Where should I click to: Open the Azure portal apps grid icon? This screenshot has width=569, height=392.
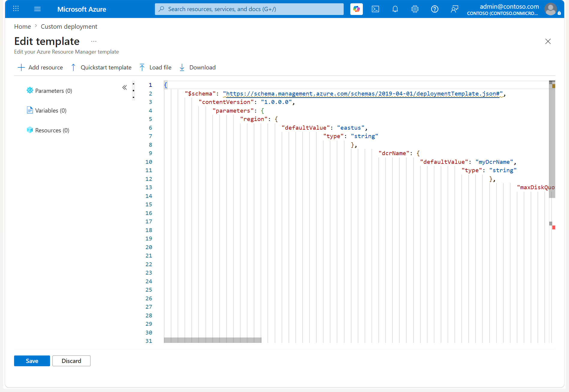(16, 9)
